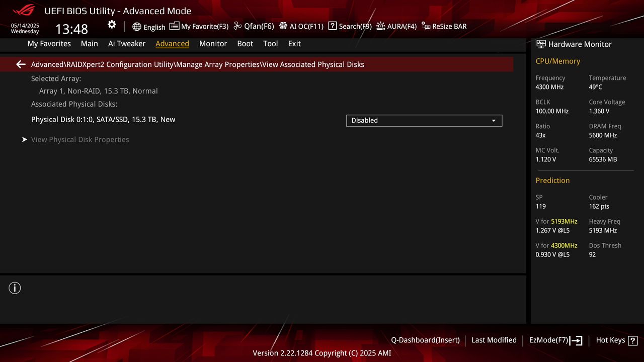The width and height of the screenshot is (644, 362).
Task: Click the Core Voltage 1.360 V value
Action: (x=599, y=111)
